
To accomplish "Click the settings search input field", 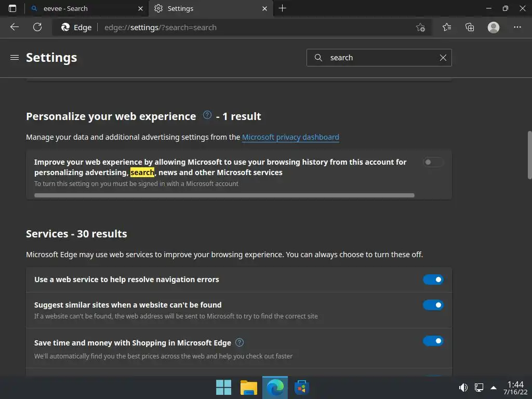I will click(379, 58).
